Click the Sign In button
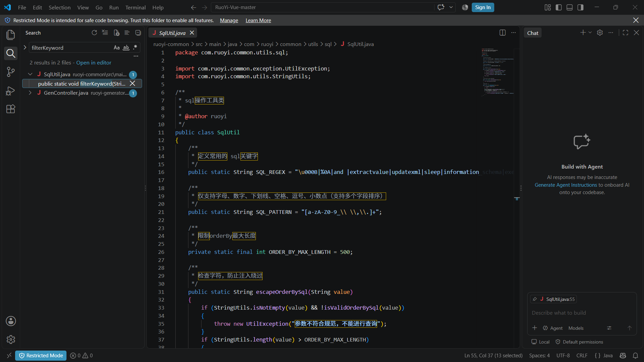 coord(483,7)
